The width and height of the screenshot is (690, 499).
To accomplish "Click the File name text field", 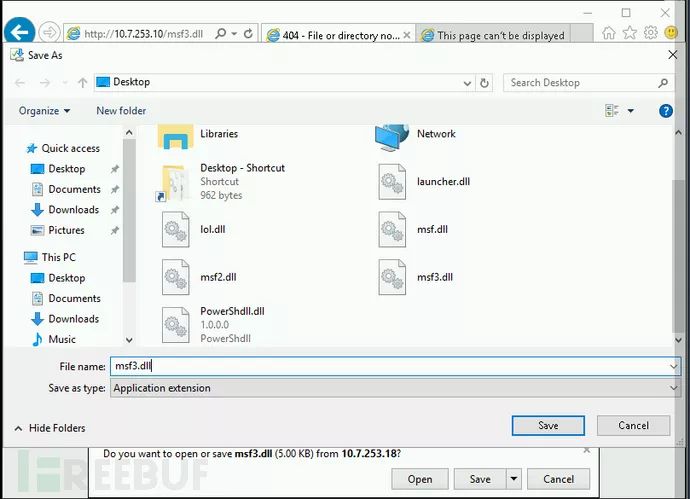I will pyautogui.click(x=389, y=366).
